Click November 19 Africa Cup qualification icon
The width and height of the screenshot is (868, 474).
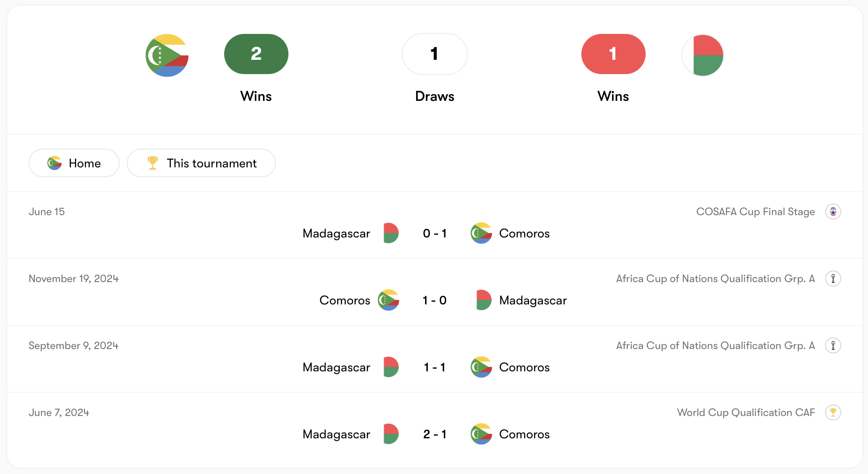[833, 279]
